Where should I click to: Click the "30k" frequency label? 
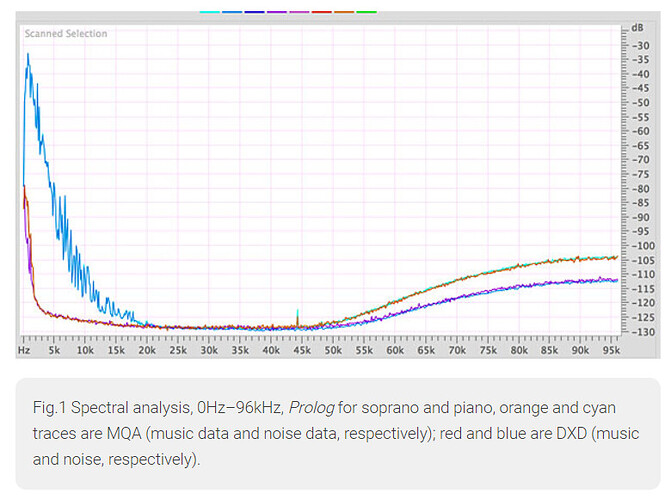[x=209, y=351]
